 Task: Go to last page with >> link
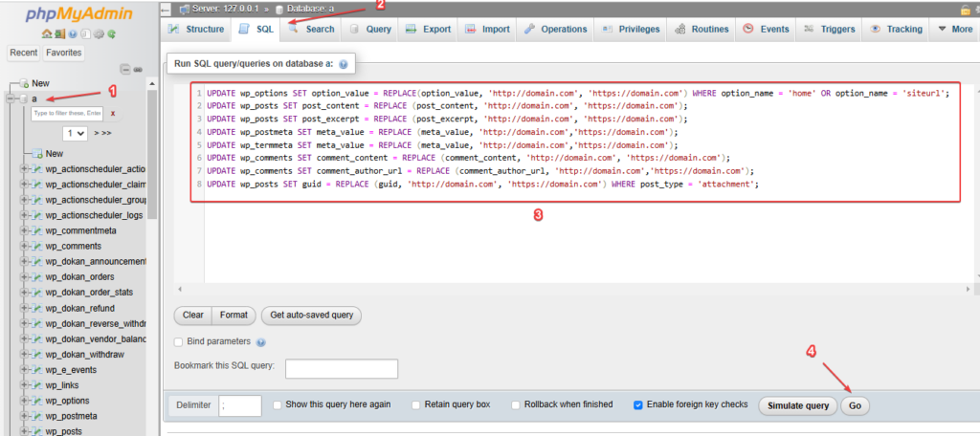click(x=107, y=133)
